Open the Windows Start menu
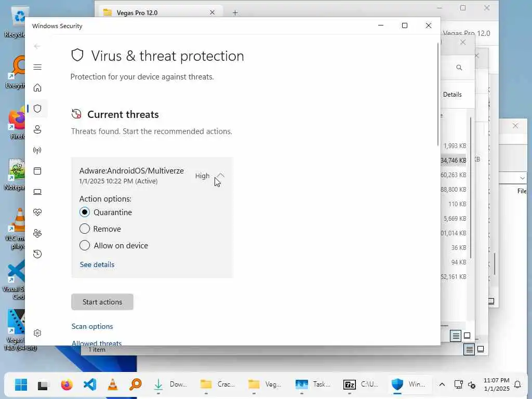The image size is (532, 399). click(x=21, y=385)
